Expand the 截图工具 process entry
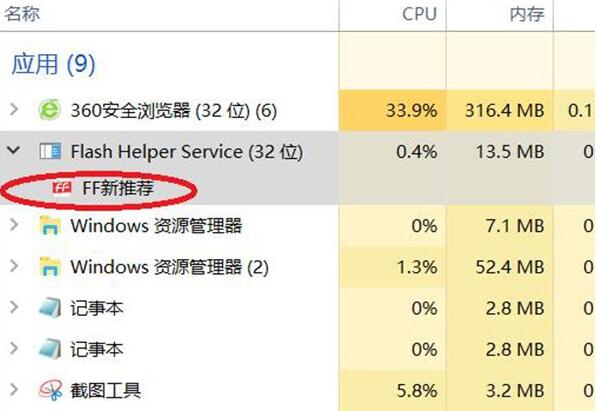 click(14, 390)
